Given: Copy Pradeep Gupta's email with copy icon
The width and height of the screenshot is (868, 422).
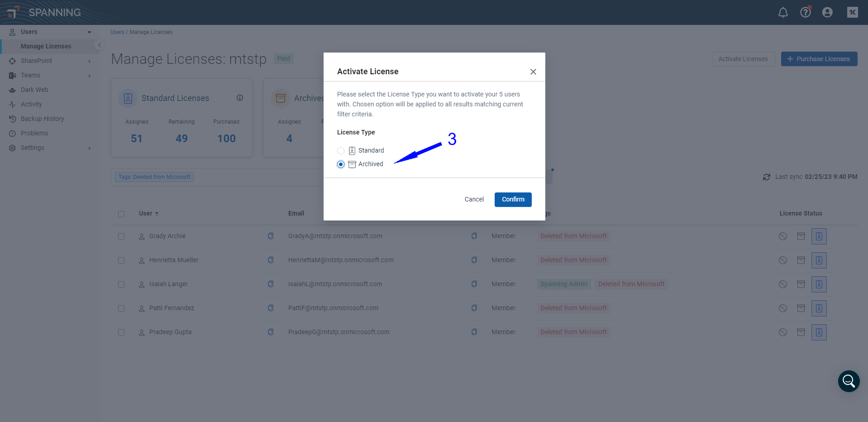Looking at the screenshot, I should point(474,332).
